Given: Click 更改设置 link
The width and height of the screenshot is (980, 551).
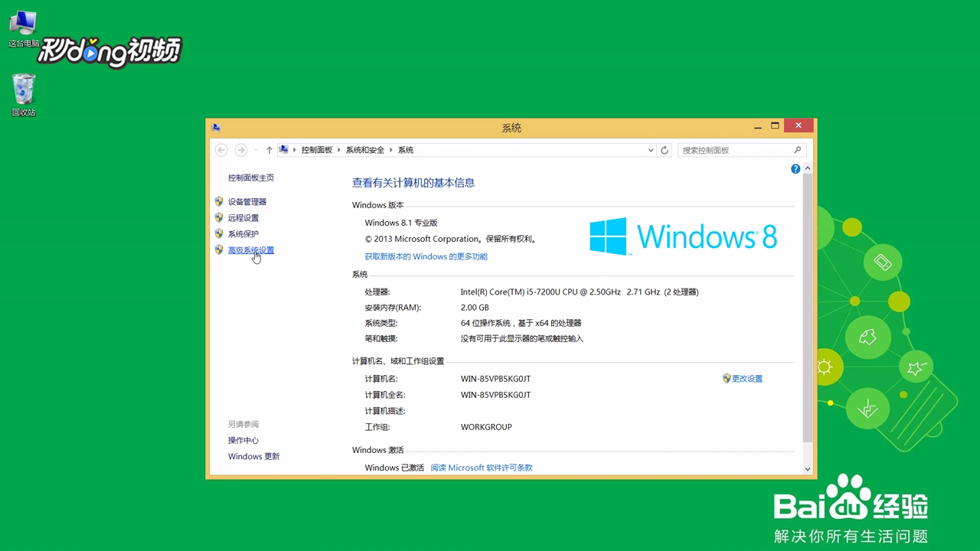Looking at the screenshot, I should pos(747,379).
